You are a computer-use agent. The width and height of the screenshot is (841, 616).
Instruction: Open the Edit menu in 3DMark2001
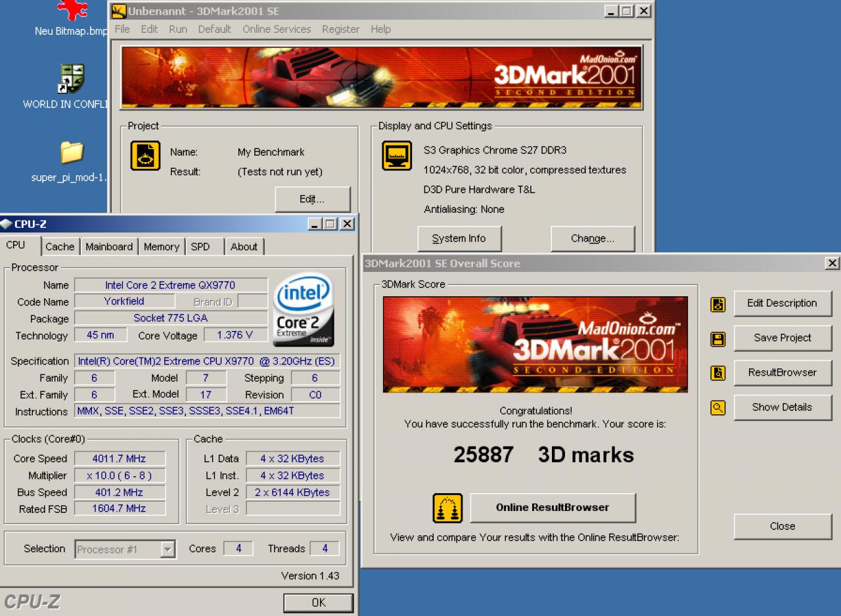(149, 29)
